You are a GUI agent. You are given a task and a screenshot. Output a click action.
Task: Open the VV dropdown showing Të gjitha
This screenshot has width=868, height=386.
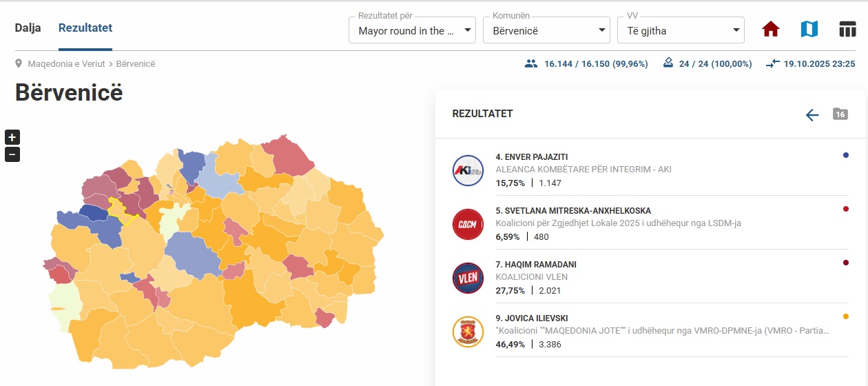pos(680,30)
